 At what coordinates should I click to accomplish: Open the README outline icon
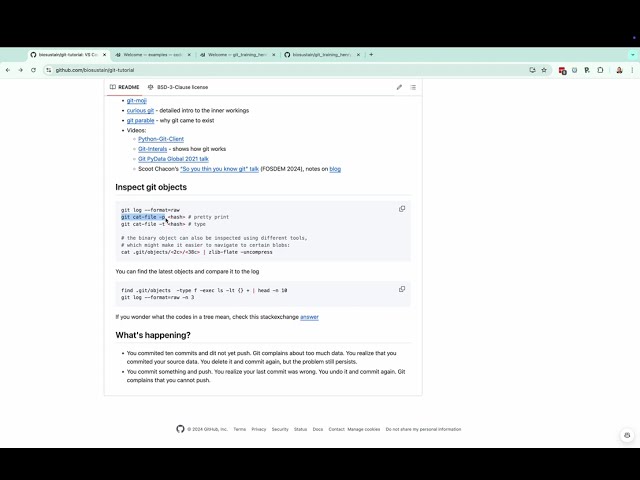click(413, 87)
